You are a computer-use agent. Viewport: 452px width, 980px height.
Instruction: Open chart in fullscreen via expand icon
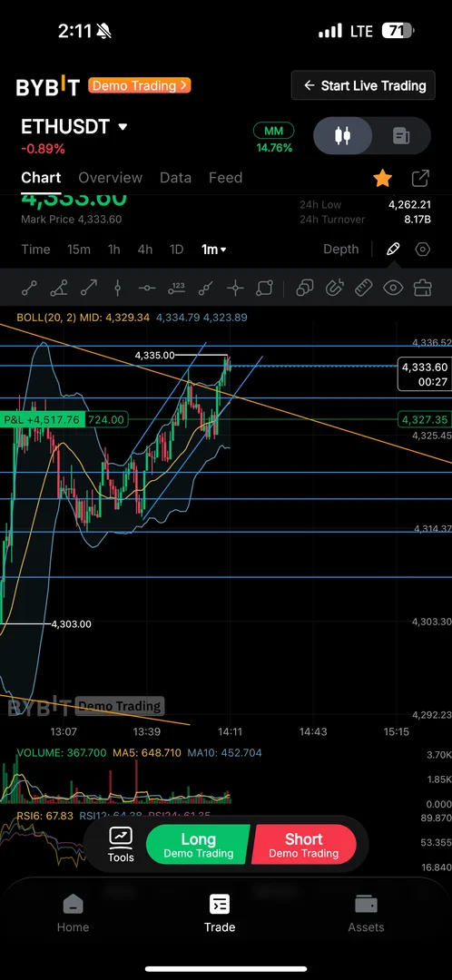(421, 179)
